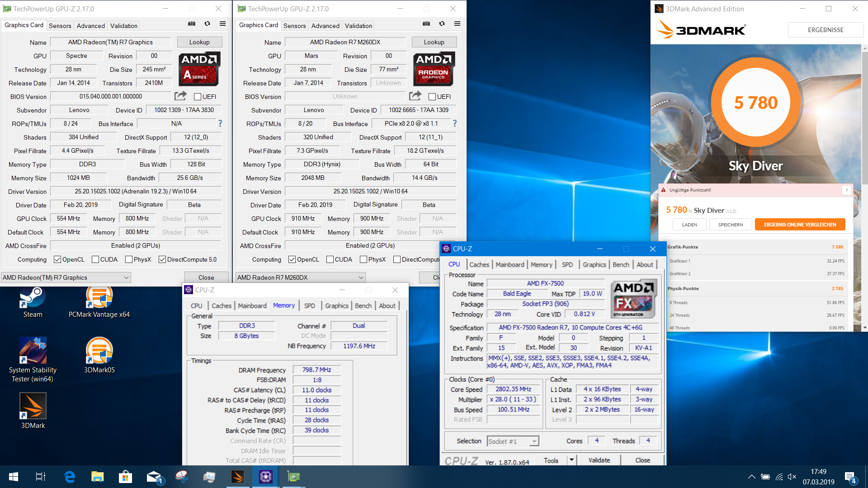Launch Microsoft Edge from taskbar
This screenshot has width=868, height=488.
(x=69, y=477)
